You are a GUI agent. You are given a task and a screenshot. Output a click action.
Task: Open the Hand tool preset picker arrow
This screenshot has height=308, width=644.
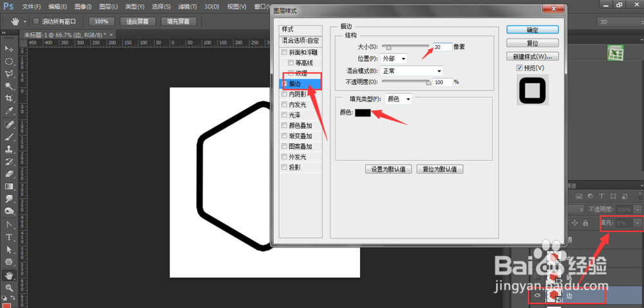point(25,21)
